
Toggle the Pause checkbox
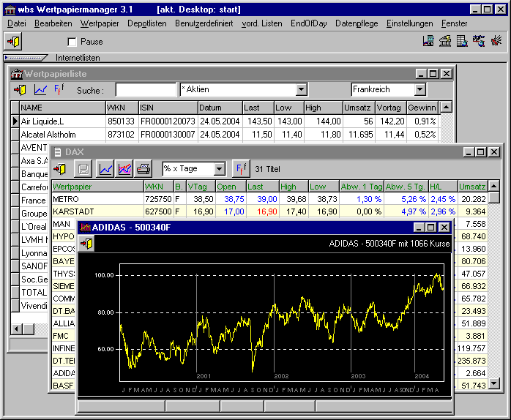[72, 42]
